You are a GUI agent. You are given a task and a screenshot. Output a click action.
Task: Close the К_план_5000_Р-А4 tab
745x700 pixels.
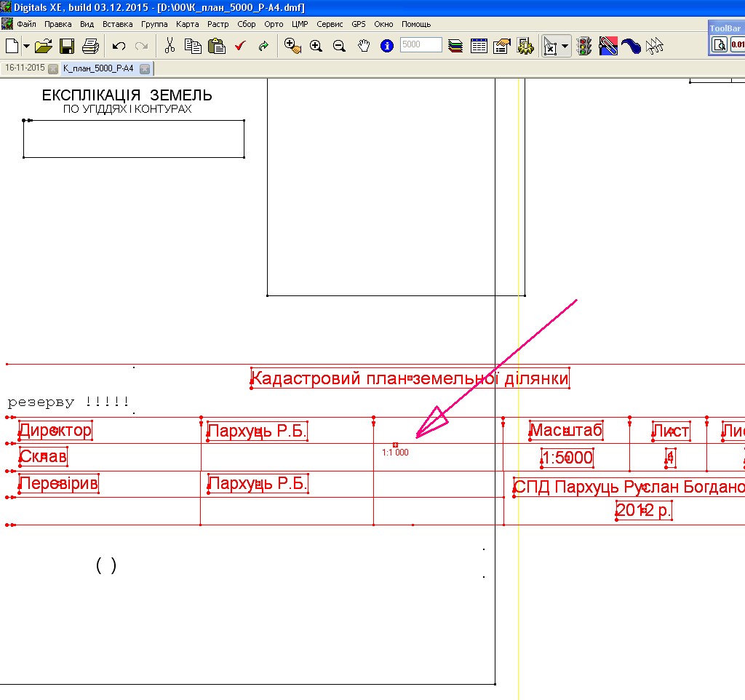click(145, 68)
